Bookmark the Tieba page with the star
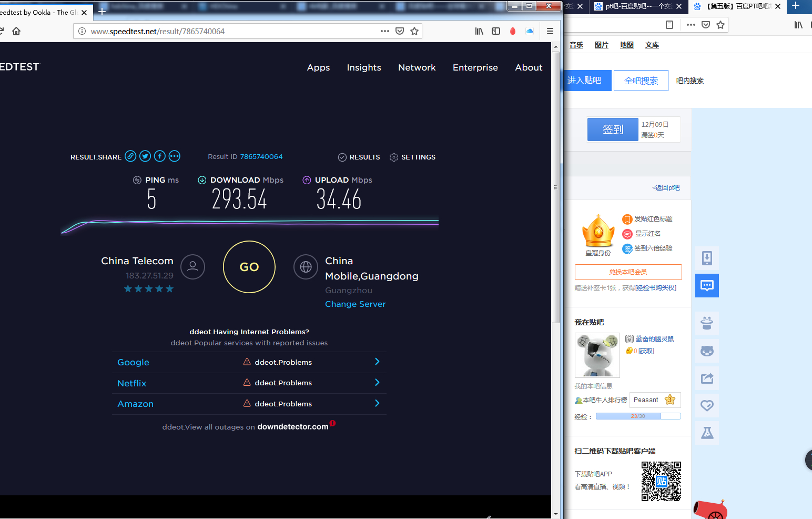The image size is (812, 519). (720, 25)
